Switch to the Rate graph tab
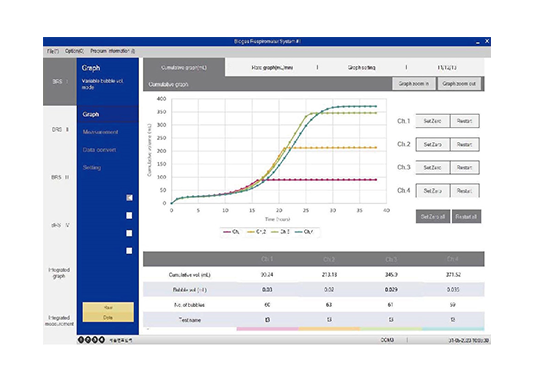 272,67
